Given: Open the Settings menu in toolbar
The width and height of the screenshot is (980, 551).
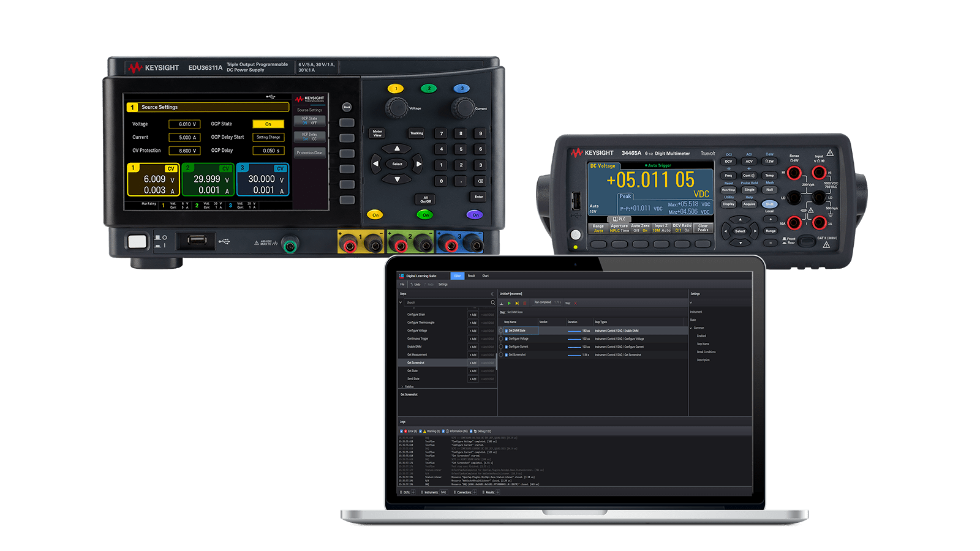Looking at the screenshot, I should pos(443,284).
